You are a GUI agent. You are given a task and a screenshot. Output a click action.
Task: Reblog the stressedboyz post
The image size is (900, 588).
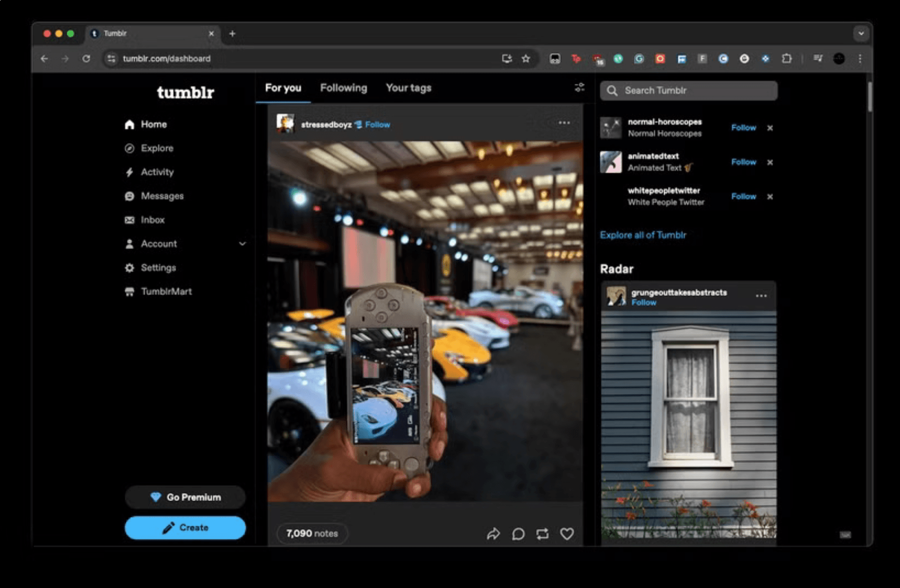tap(542, 534)
